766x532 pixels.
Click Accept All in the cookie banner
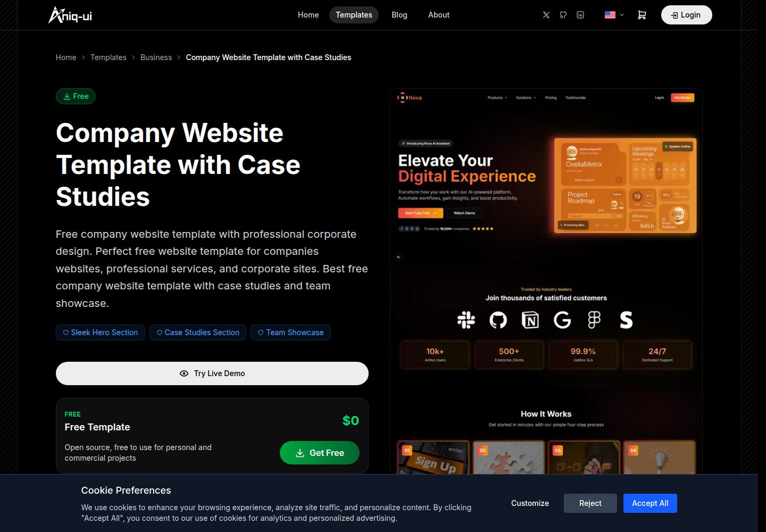click(650, 503)
